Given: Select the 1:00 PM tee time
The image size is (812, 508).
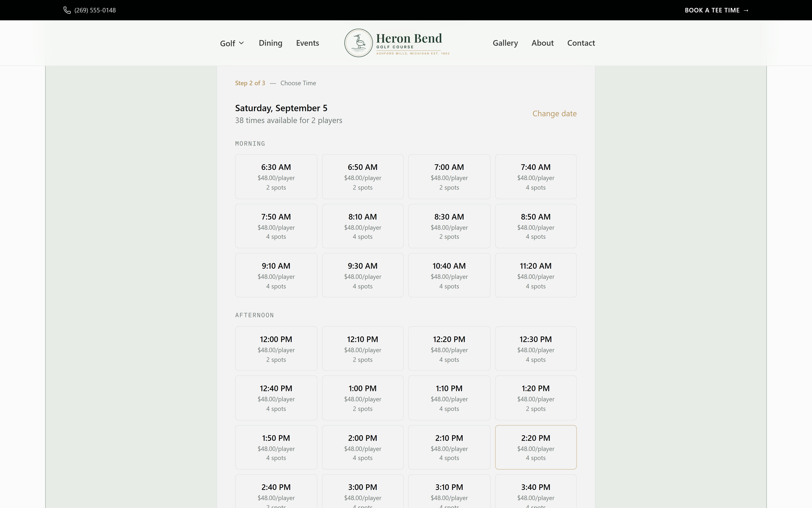Looking at the screenshot, I should 363,398.
